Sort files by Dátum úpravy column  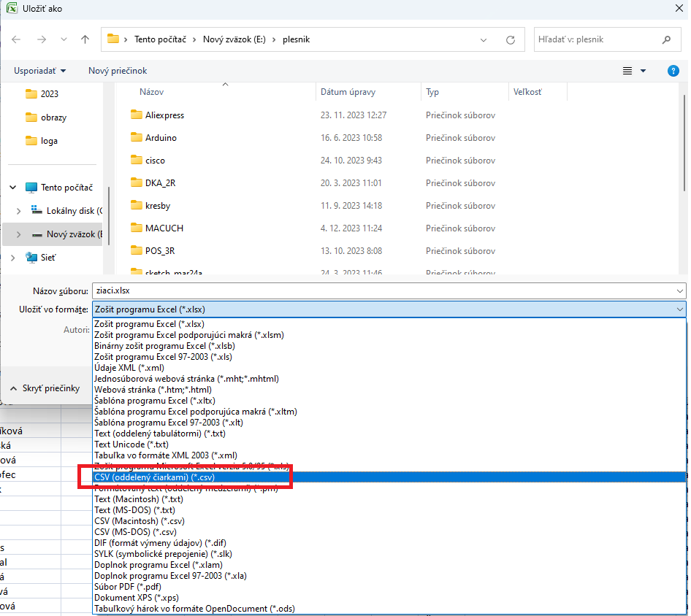coord(348,93)
